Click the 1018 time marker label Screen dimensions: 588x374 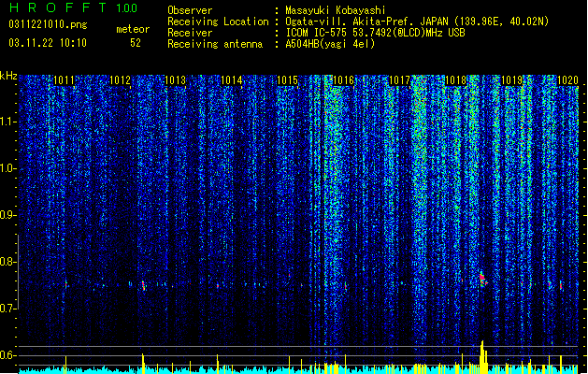455,80
